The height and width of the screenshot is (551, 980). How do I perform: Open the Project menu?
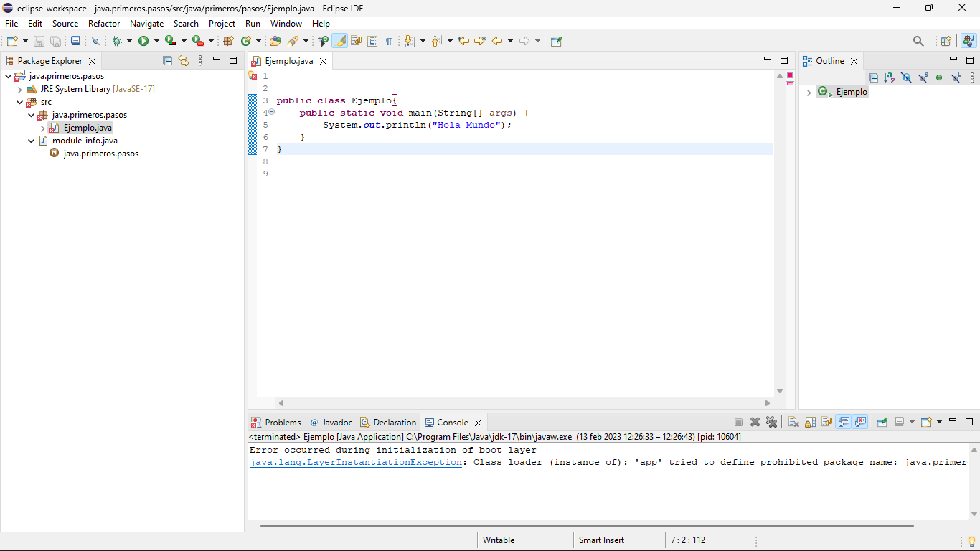pos(222,24)
